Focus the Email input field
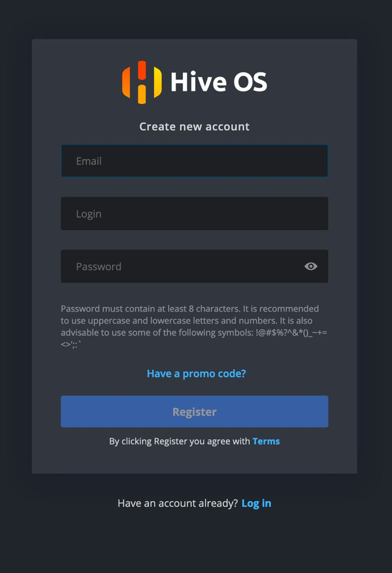This screenshot has height=573, width=392. tap(194, 161)
